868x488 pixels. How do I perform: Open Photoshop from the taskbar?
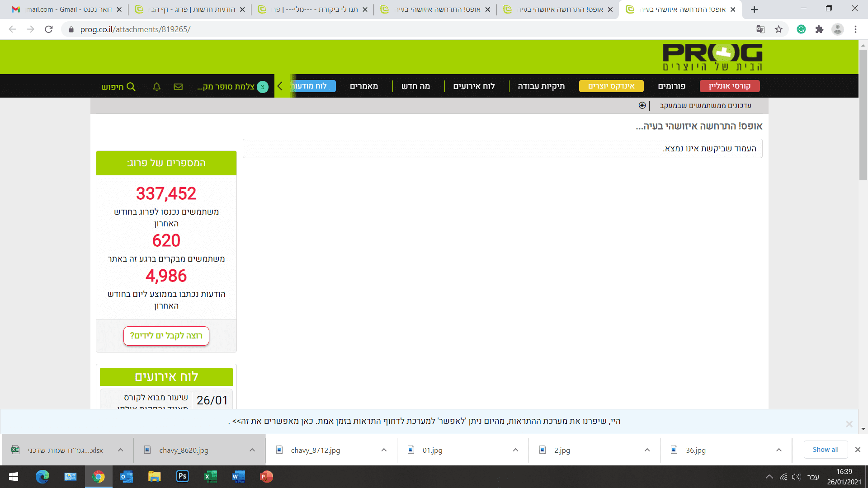tap(182, 476)
